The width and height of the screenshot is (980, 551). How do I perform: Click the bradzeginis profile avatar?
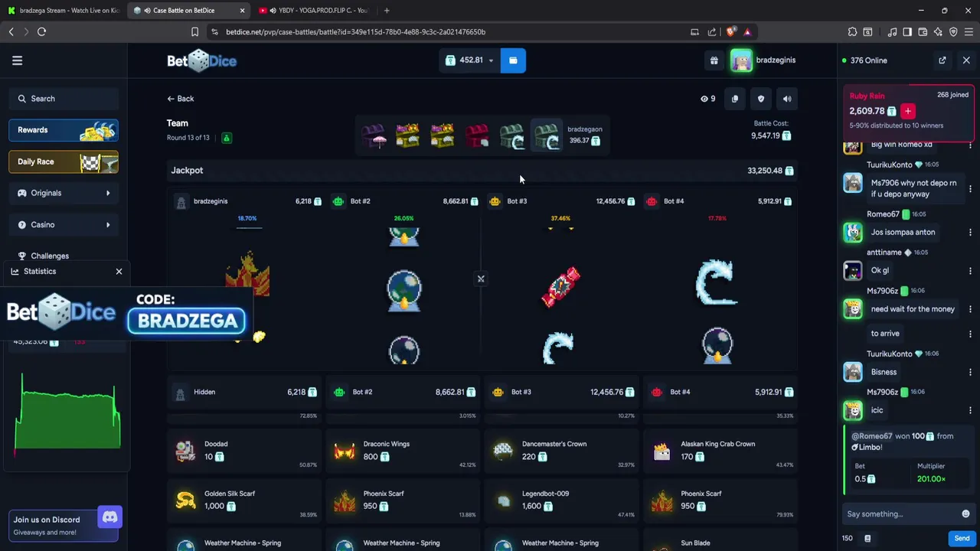[x=741, y=60]
